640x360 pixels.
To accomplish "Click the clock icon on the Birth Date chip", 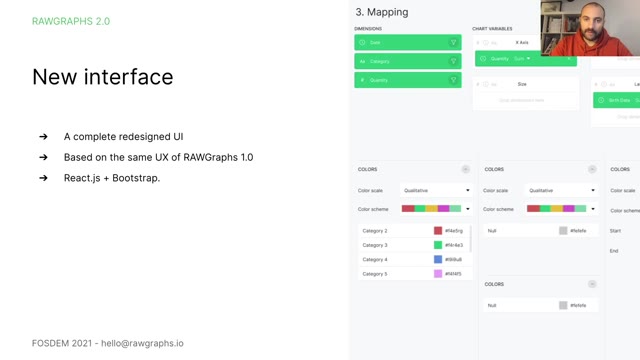I will pyautogui.click(x=601, y=100).
